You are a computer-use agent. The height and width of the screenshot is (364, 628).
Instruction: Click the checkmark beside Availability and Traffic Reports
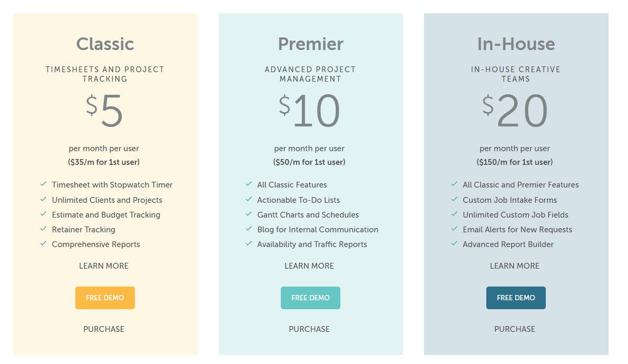249,243
